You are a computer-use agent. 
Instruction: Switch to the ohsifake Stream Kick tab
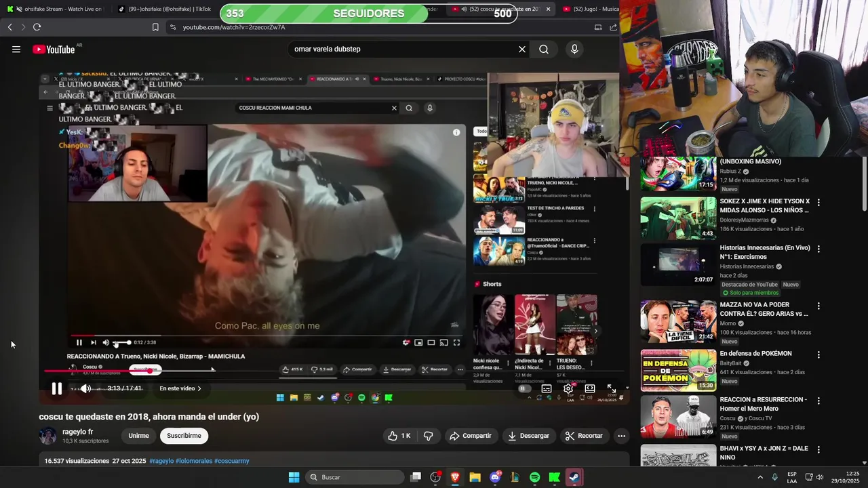click(x=56, y=9)
